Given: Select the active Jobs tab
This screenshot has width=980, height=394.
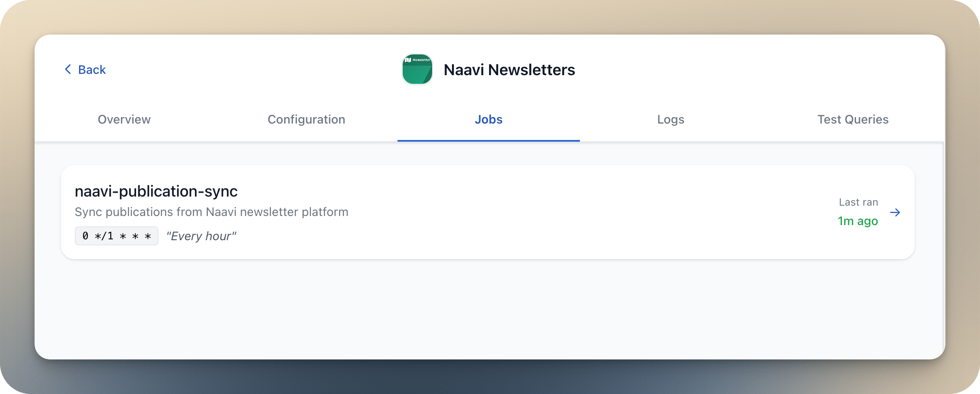Looking at the screenshot, I should pyautogui.click(x=488, y=120).
